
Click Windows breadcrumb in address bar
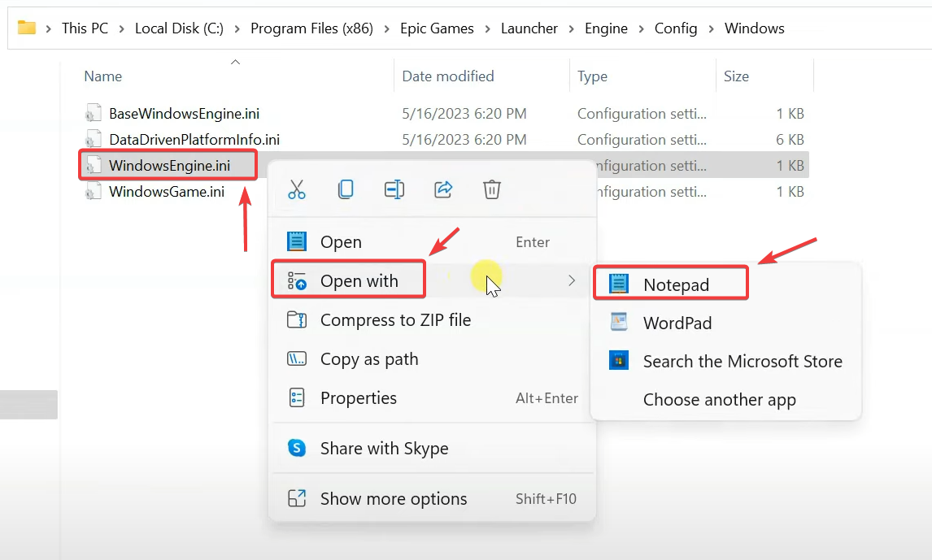point(754,28)
